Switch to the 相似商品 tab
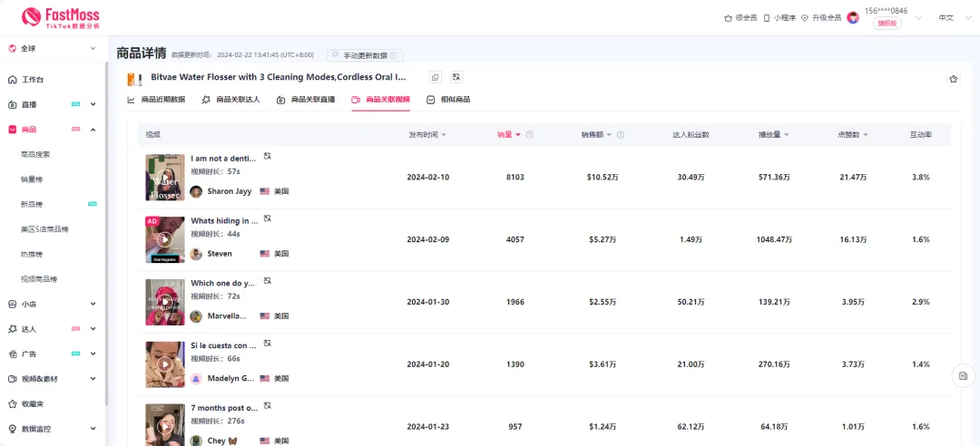This screenshot has width=980, height=446. 448,100
